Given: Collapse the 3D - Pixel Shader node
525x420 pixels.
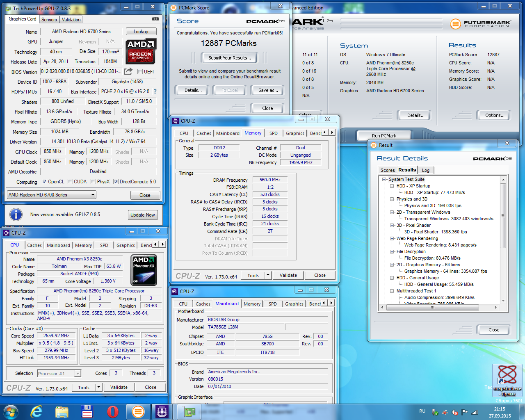Looking at the screenshot, I should [392, 225].
